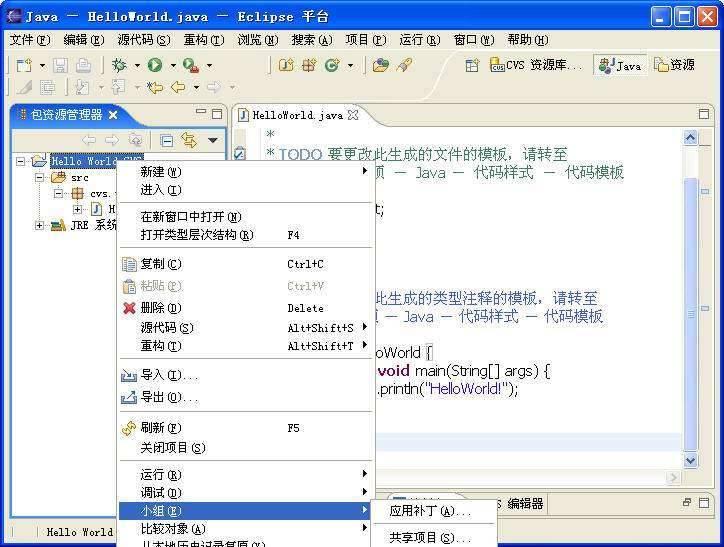Click the Debug bug icon

click(x=119, y=65)
